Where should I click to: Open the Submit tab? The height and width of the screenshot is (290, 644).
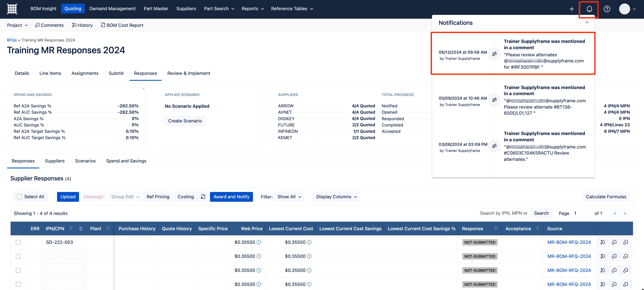[116, 73]
